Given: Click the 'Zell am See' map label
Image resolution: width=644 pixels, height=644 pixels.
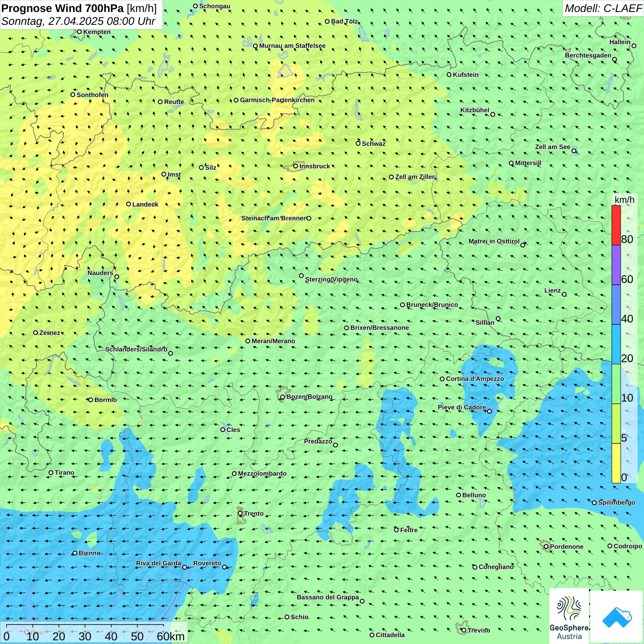Looking at the screenshot, I should 552,147.
